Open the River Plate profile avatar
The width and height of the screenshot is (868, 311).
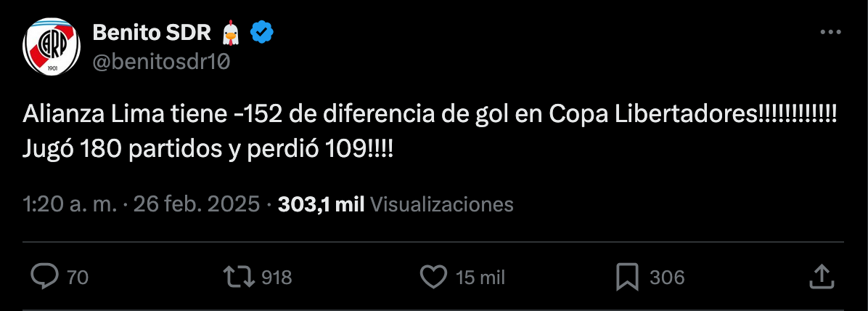coord(51,47)
